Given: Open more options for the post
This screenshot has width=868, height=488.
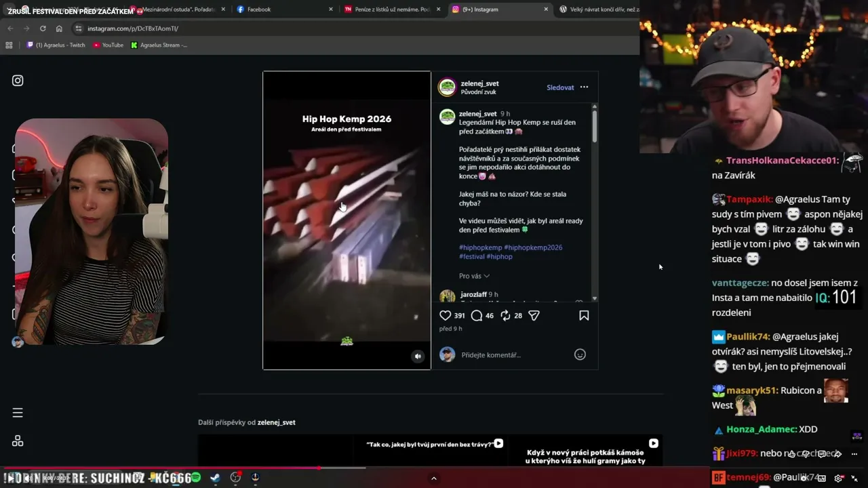Looking at the screenshot, I should click(584, 87).
